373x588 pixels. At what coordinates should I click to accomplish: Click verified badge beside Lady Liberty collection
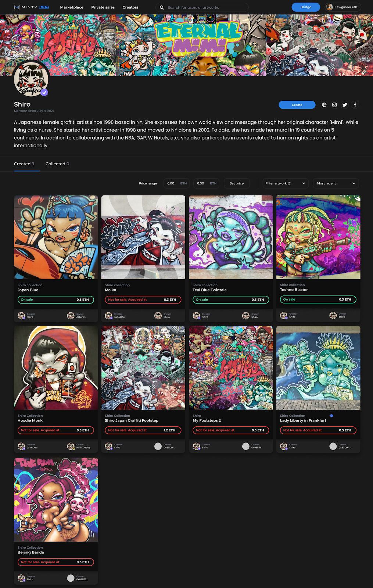click(x=331, y=416)
